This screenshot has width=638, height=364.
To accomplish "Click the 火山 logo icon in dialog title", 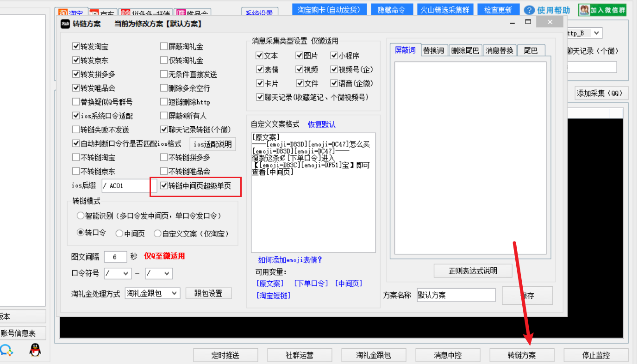I will pyautogui.click(x=65, y=24).
